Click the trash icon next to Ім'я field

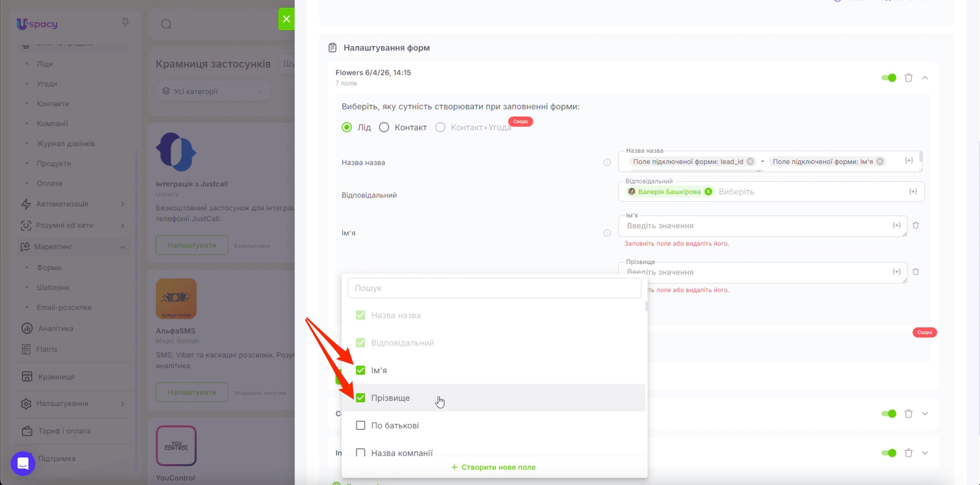click(x=916, y=225)
